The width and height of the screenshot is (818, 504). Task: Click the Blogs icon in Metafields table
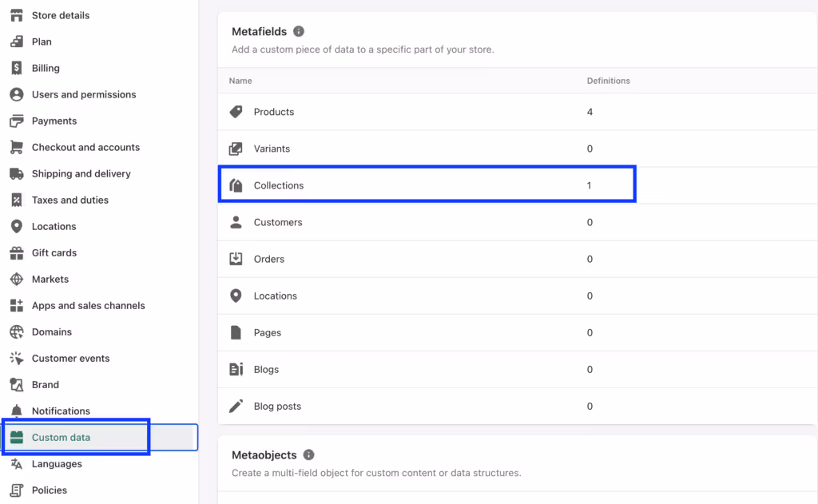236,369
